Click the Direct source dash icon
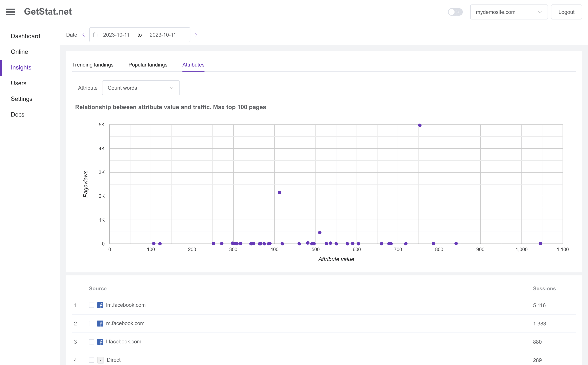This screenshot has height=365, width=588. pyautogui.click(x=101, y=360)
